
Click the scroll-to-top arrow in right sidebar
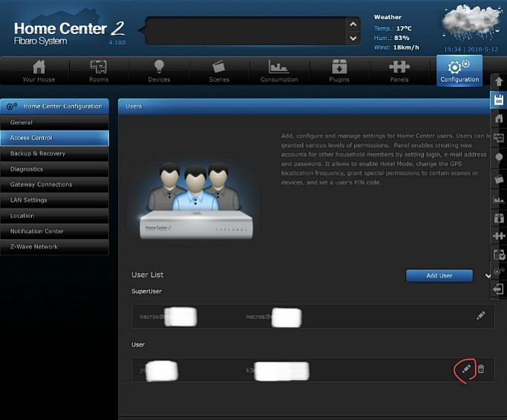click(x=499, y=82)
